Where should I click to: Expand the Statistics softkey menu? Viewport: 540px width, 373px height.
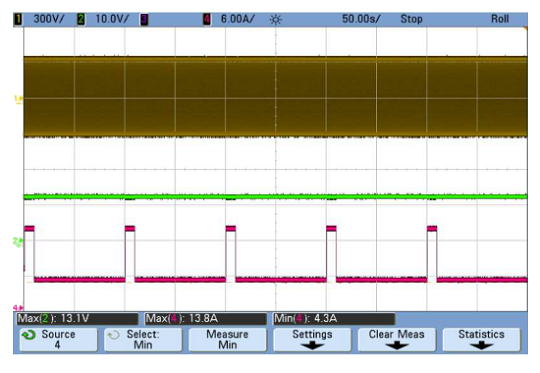coord(481,340)
